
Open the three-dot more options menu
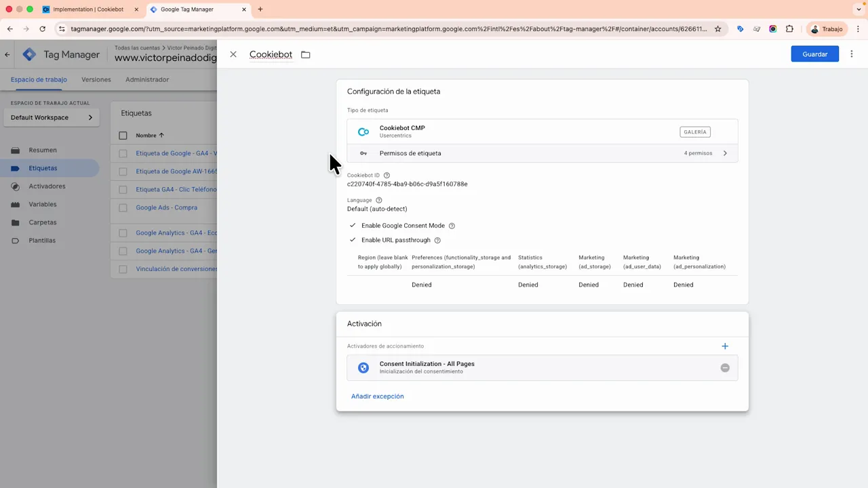click(x=852, y=54)
